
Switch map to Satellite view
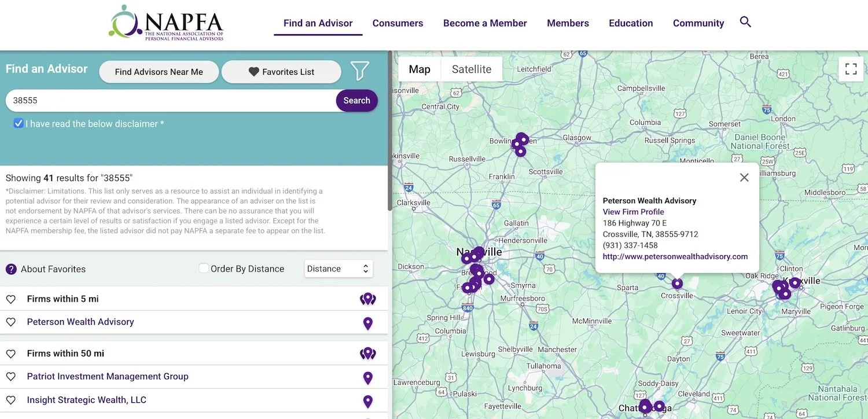coord(472,69)
